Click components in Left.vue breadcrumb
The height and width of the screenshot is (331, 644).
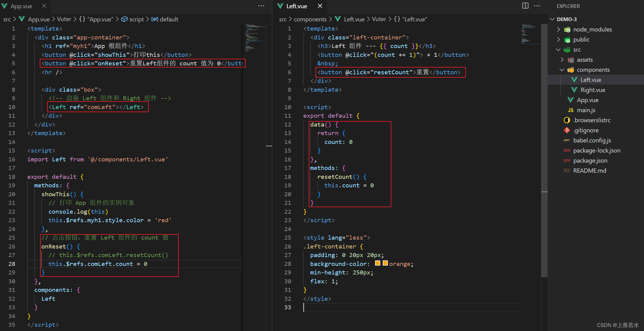310,19
